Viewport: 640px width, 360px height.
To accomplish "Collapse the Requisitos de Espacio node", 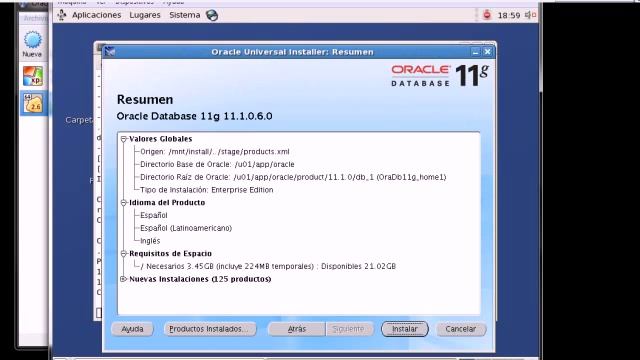I will pyautogui.click(x=124, y=253).
